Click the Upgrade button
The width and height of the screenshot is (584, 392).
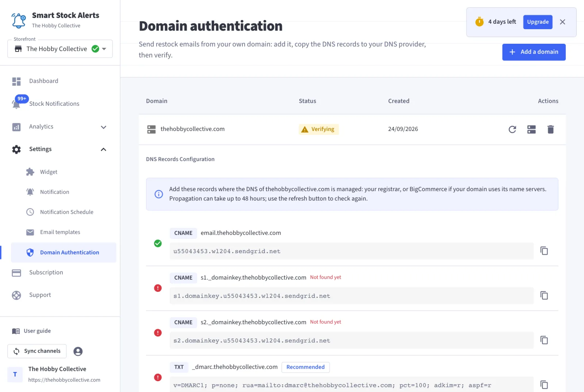click(538, 22)
